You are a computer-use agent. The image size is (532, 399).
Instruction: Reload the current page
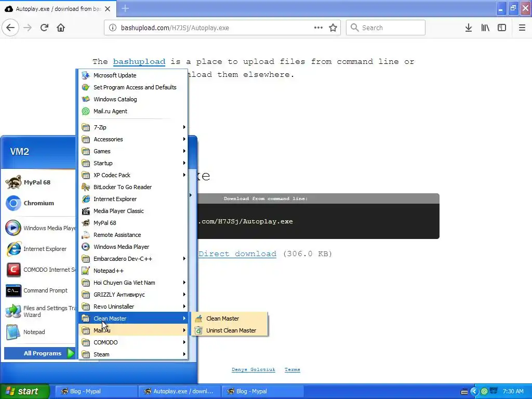pos(44,28)
